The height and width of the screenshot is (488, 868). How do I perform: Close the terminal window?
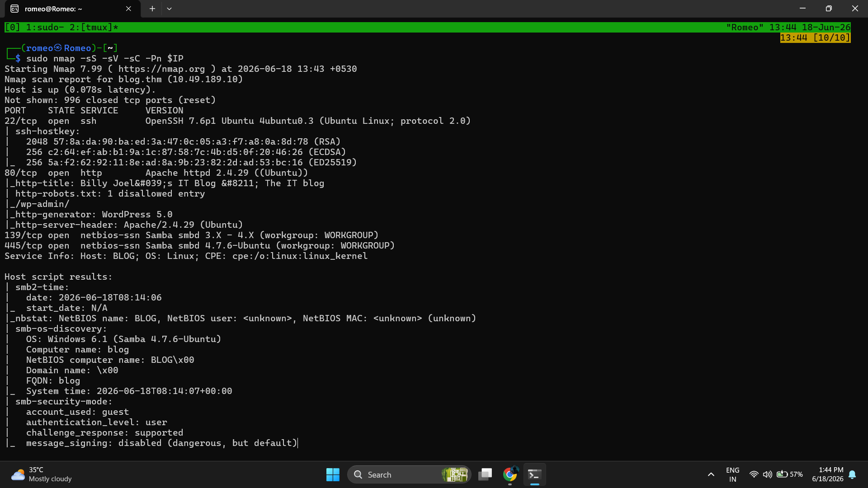point(855,9)
